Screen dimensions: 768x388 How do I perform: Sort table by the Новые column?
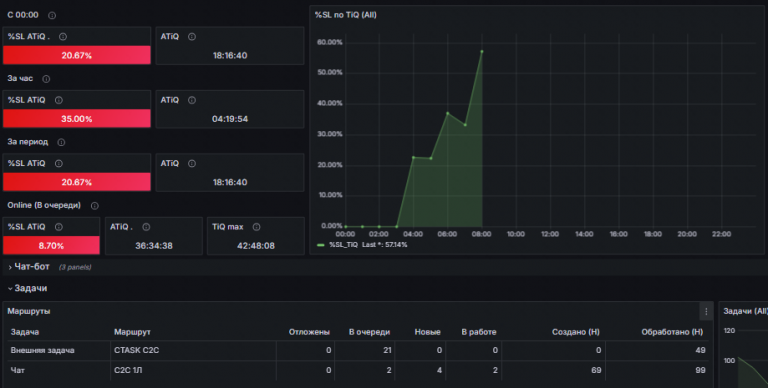[428, 332]
